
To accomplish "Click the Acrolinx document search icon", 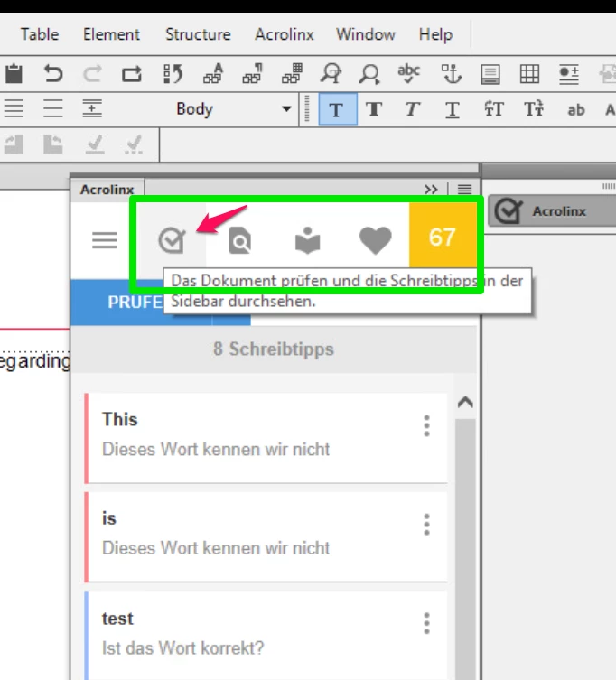I will (x=240, y=240).
